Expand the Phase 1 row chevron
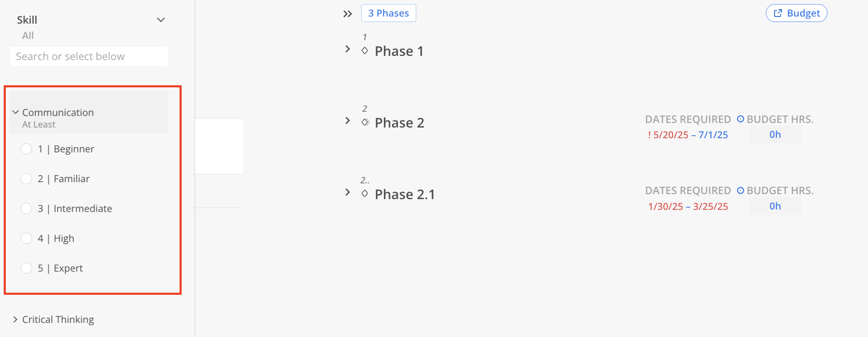 coord(348,49)
